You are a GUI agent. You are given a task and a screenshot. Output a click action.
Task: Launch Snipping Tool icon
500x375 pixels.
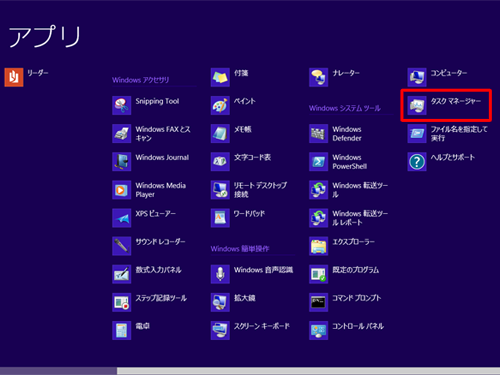pos(122,105)
